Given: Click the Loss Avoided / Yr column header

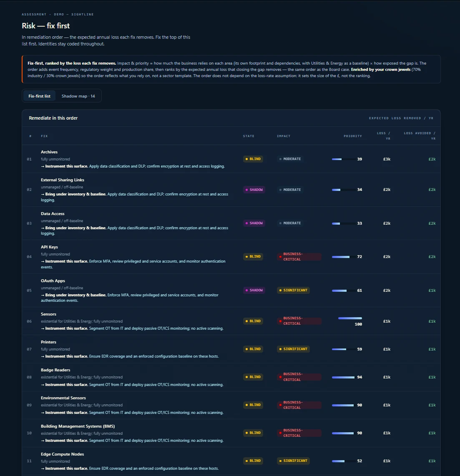Looking at the screenshot, I should [420, 136].
